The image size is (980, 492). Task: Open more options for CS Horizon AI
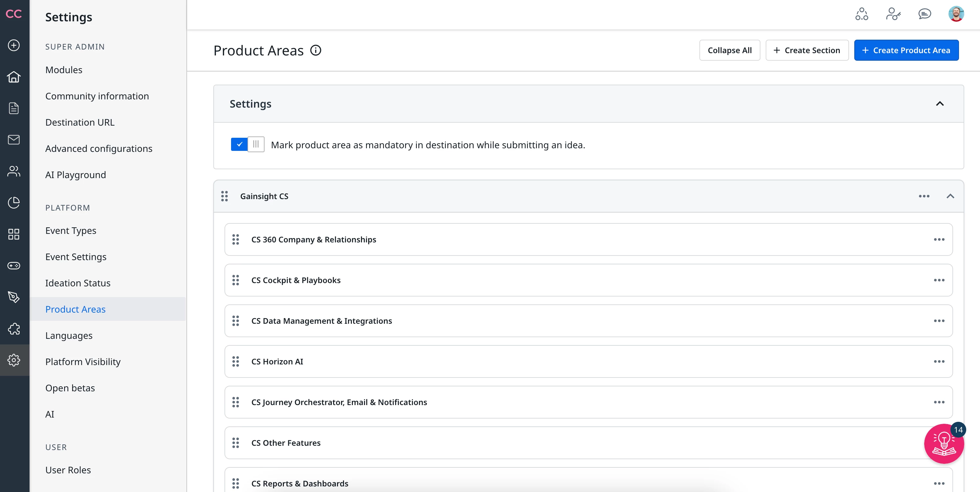pos(939,361)
